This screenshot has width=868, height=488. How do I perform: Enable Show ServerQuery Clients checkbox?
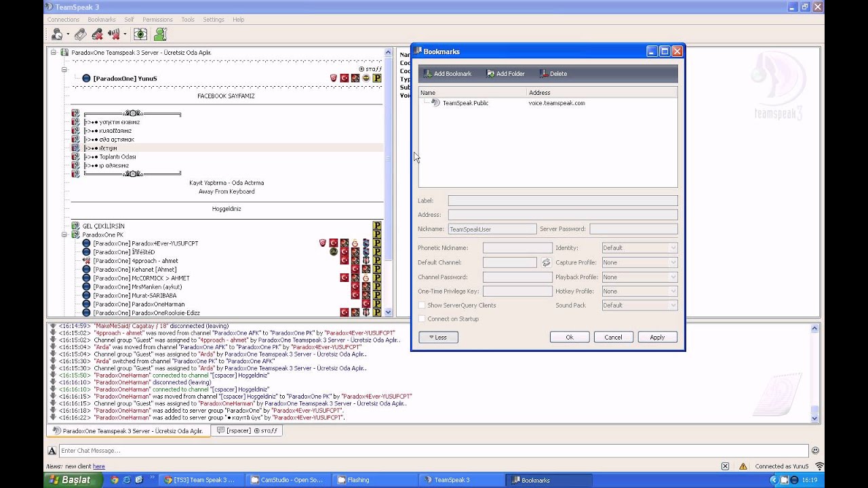[x=422, y=306]
